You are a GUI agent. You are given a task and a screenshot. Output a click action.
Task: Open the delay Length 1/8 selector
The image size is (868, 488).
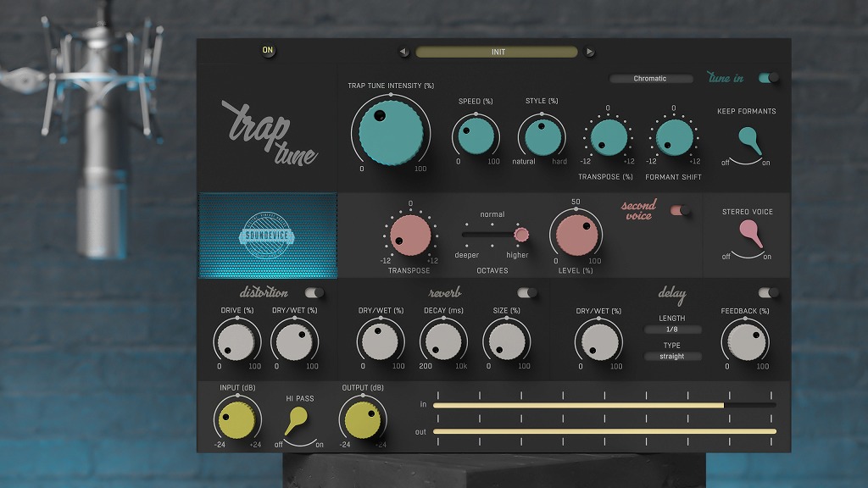pos(672,330)
